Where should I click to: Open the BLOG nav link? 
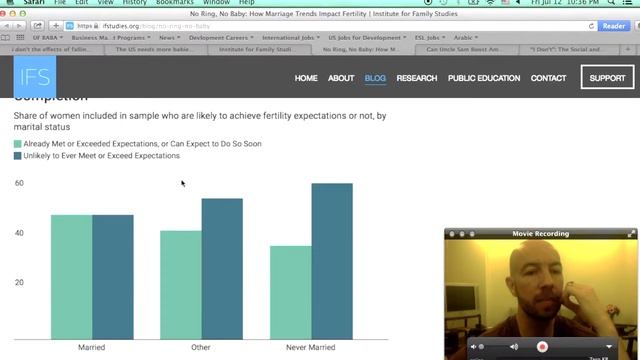coord(375,78)
